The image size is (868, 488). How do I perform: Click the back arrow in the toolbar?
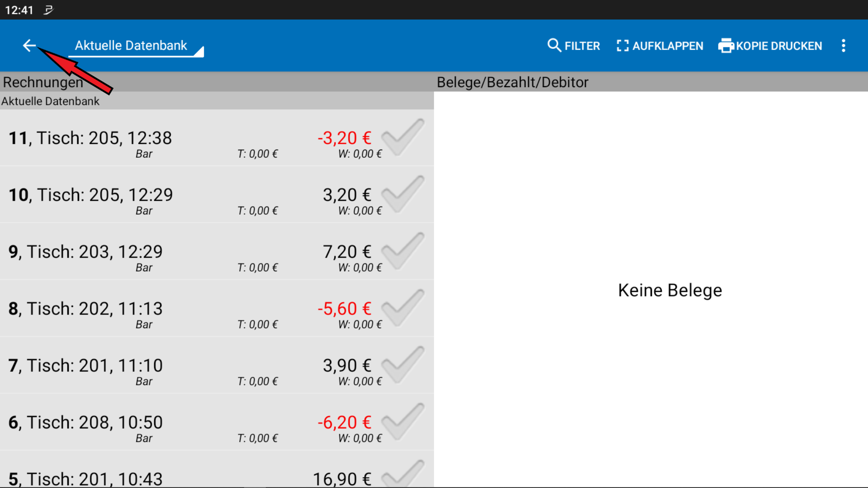[29, 45]
